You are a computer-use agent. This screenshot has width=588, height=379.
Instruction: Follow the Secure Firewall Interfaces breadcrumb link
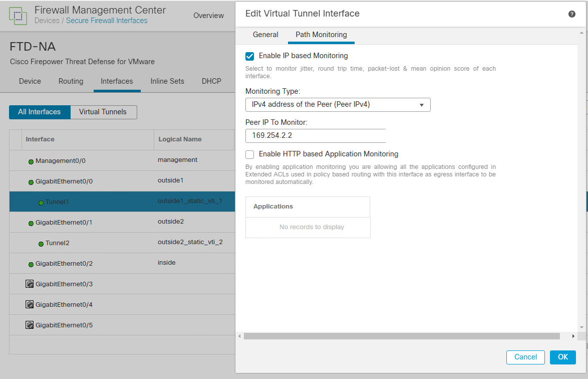pyautogui.click(x=107, y=21)
